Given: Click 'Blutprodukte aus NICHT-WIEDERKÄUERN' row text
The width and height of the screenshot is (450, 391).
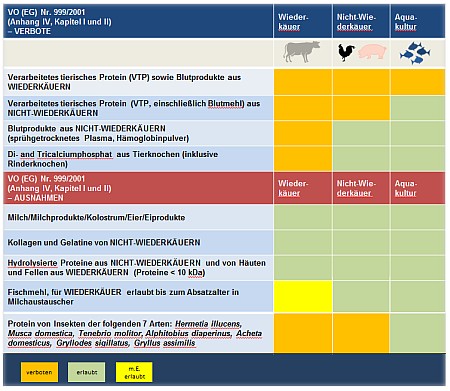Looking at the screenshot, I should tap(98, 133).
